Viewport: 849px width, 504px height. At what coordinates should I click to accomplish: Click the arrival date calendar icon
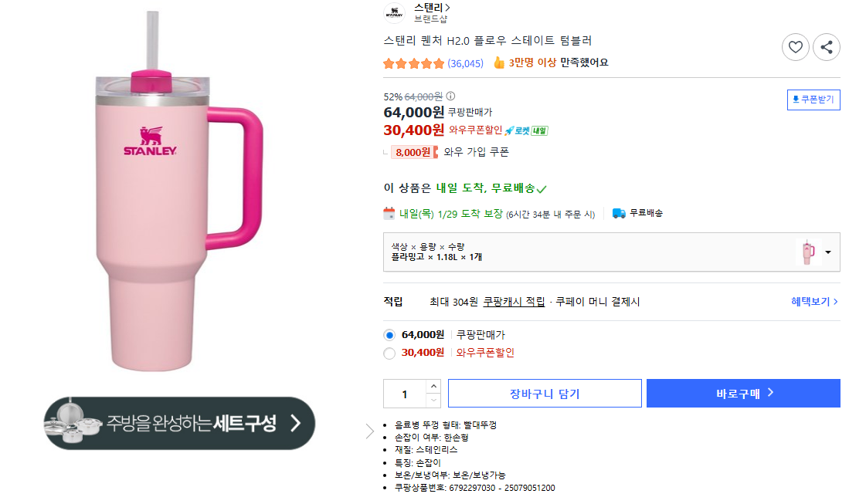pos(390,214)
